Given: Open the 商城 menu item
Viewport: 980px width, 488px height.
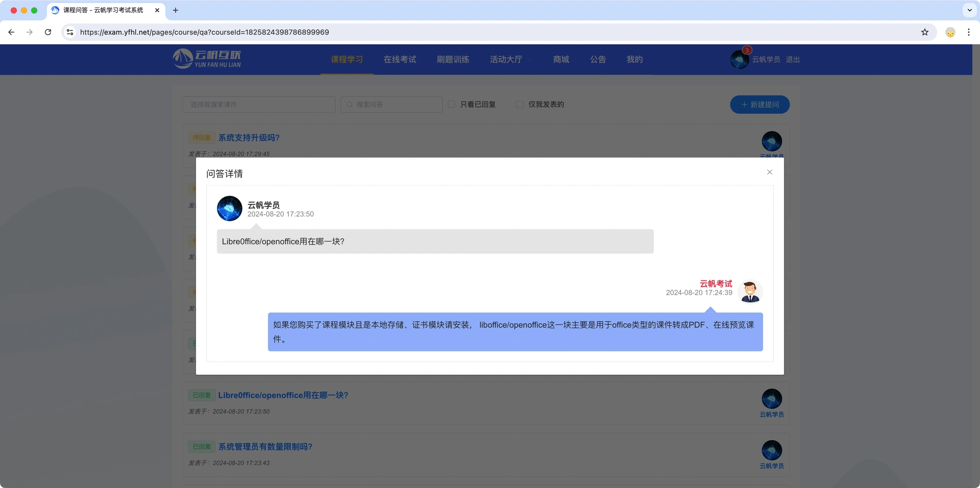Looking at the screenshot, I should [x=561, y=60].
